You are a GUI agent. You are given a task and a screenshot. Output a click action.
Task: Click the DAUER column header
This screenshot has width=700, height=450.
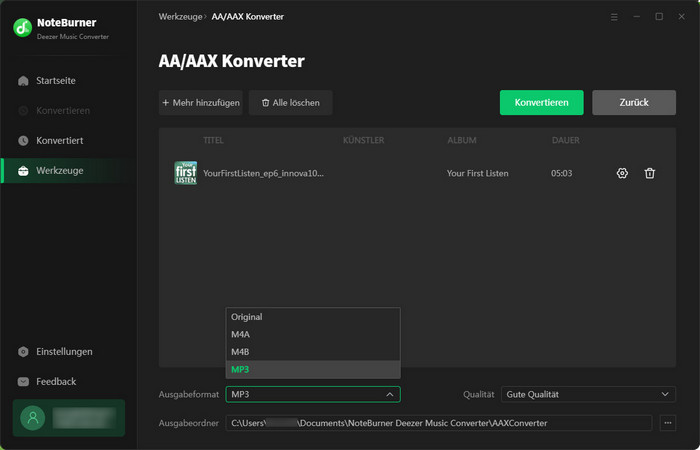(x=566, y=141)
